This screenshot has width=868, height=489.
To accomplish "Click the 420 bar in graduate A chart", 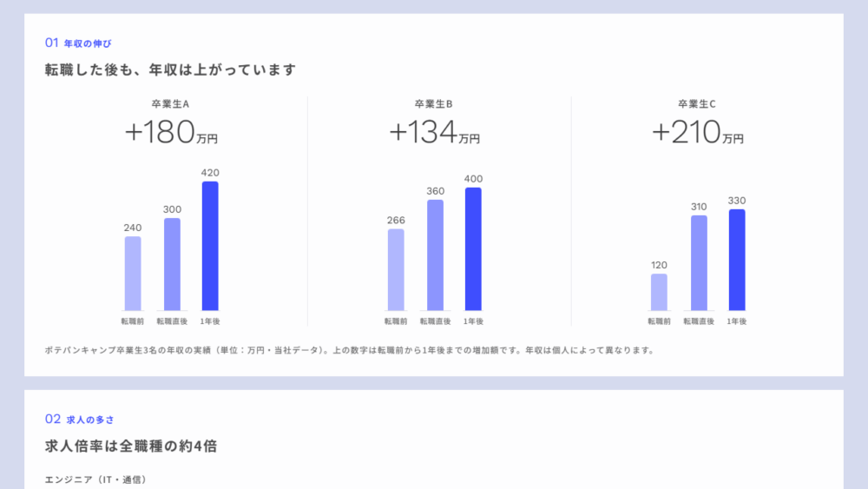I will point(210,246).
